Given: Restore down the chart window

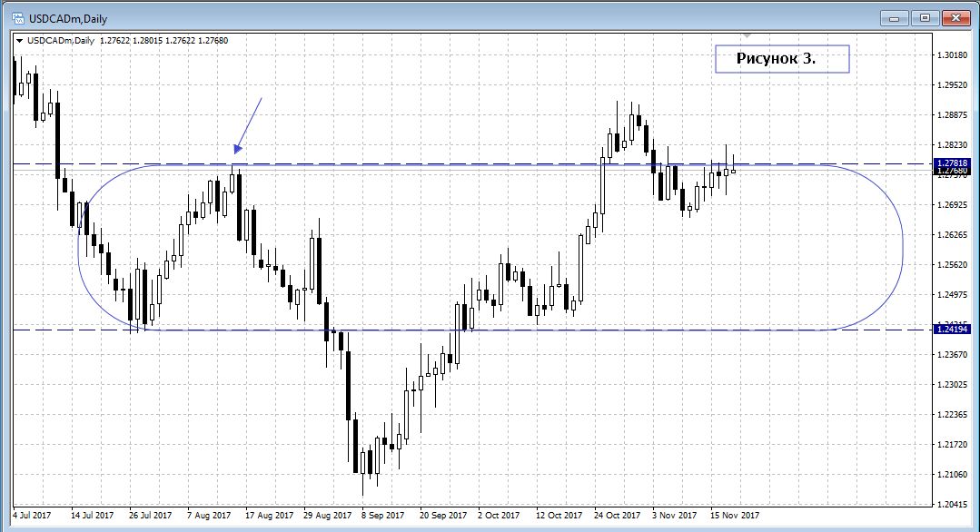Looking at the screenshot, I should (x=925, y=16).
